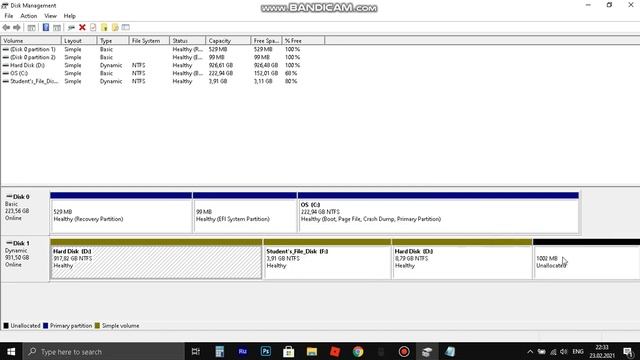
Task: Select the OS (C:) 222,94 GB partition block
Action: [438, 213]
